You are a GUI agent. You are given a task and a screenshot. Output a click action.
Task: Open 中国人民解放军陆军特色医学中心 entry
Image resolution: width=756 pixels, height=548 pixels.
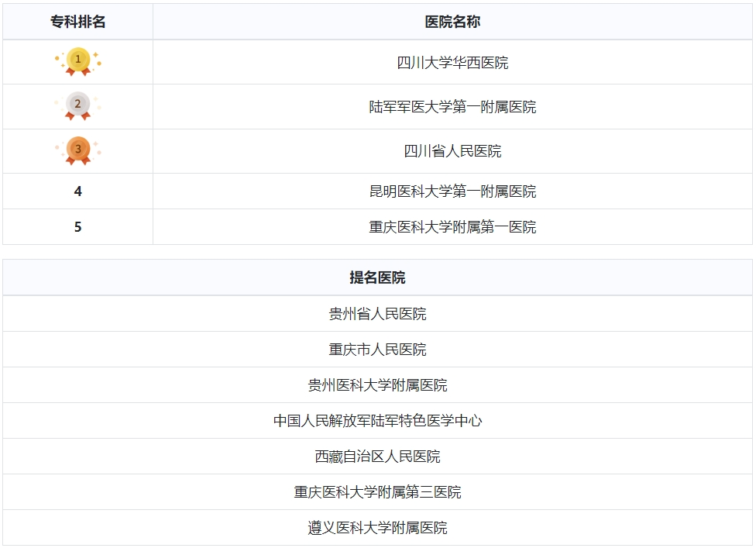377,421
